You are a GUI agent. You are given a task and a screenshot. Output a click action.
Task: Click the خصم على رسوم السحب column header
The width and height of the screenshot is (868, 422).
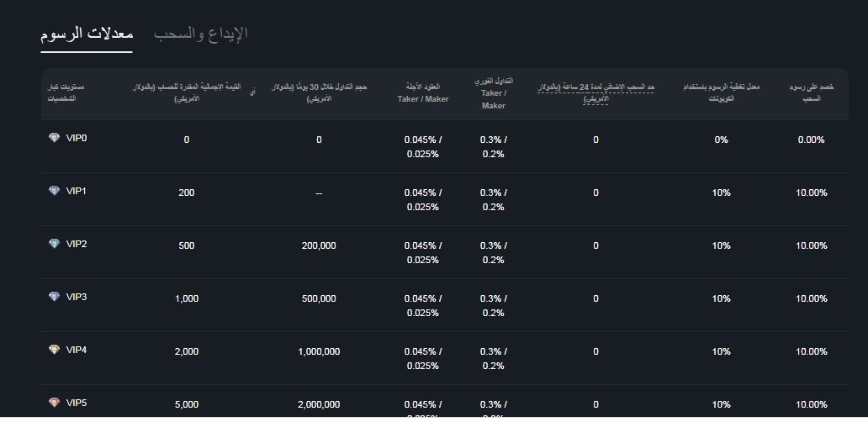tap(812, 93)
